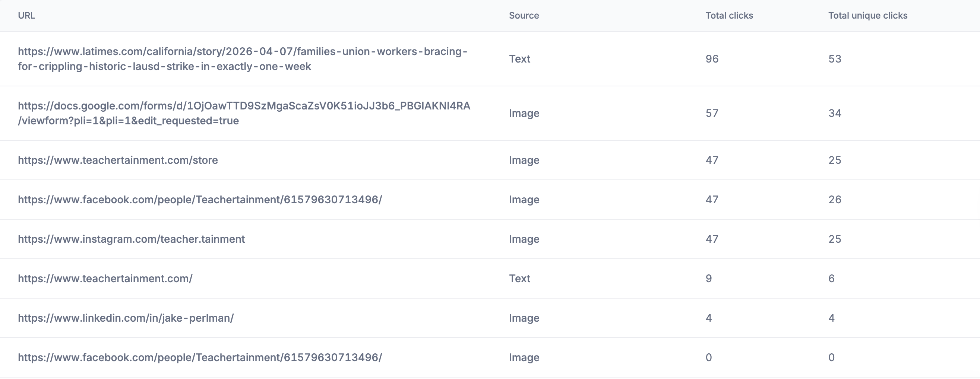
Task: Click the URL column header
Action: tap(26, 16)
